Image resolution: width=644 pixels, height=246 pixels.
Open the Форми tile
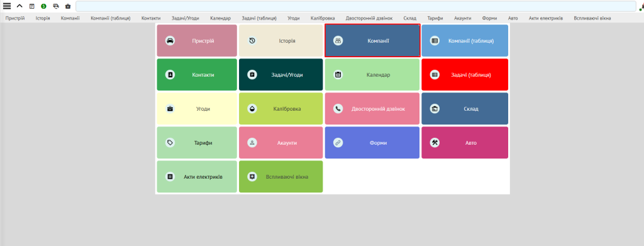[x=372, y=143]
